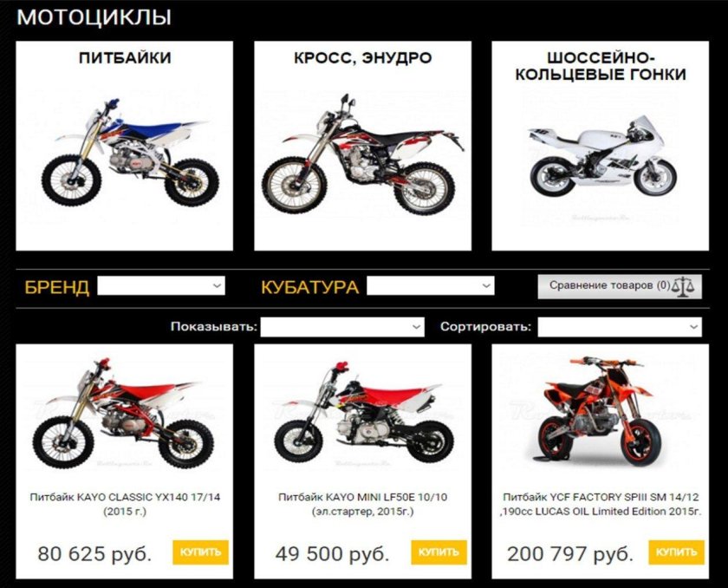The image size is (728, 588).
Task: Buy the YCF FACTORY SPIII SM pitbike
Action: (x=677, y=552)
